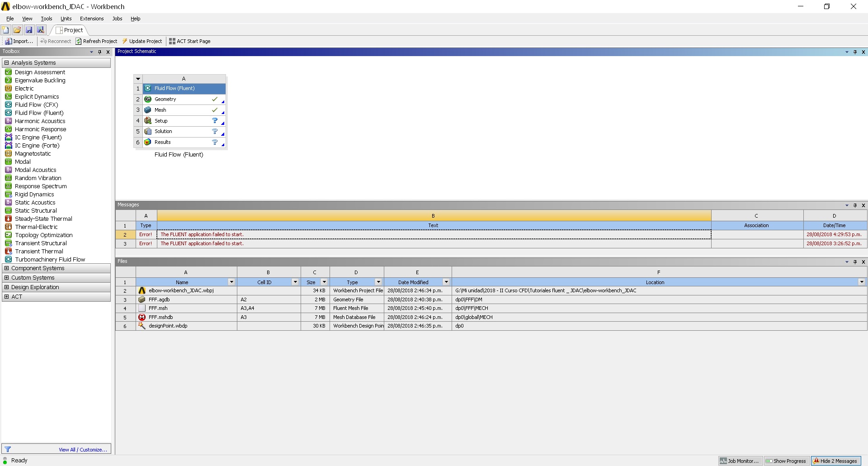Select IC Engine (Fluent) in the toolbox

tap(38, 137)
